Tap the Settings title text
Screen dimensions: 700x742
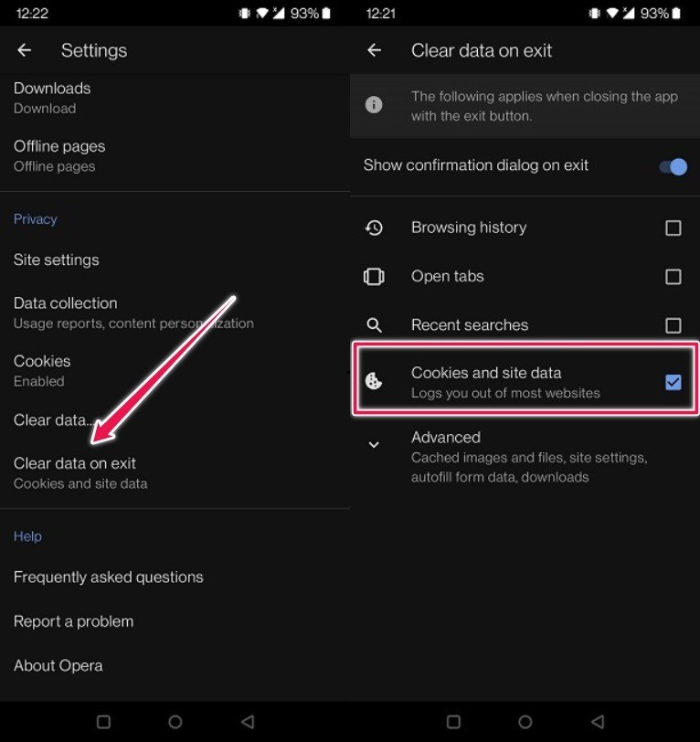click(94, 50)
